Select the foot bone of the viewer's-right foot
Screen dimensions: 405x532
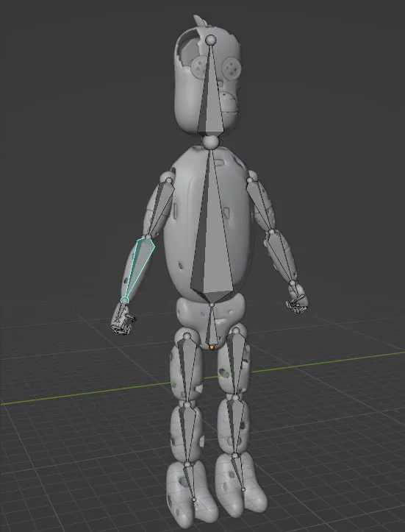pyautogui.click(x=239, y=472)
